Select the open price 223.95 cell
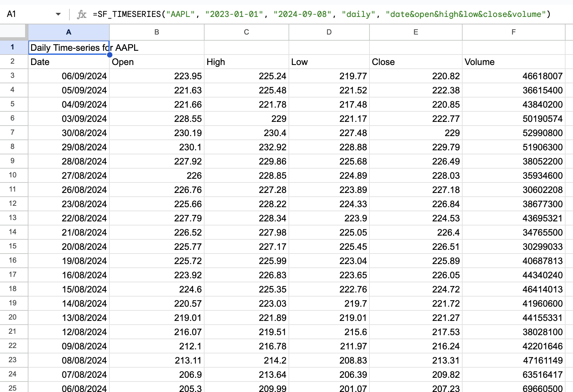The width and height of the screenshot is (573, 392). click(x=156, y=76)
